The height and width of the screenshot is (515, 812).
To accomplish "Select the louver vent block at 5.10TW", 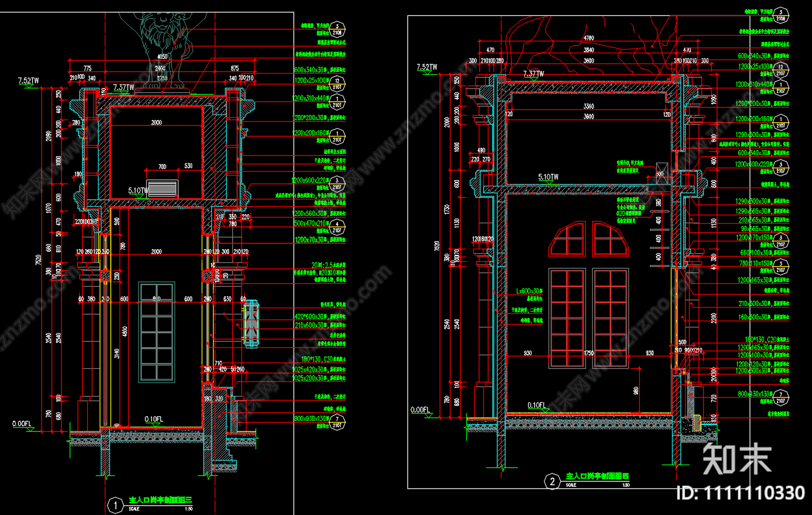I will 163,189.
